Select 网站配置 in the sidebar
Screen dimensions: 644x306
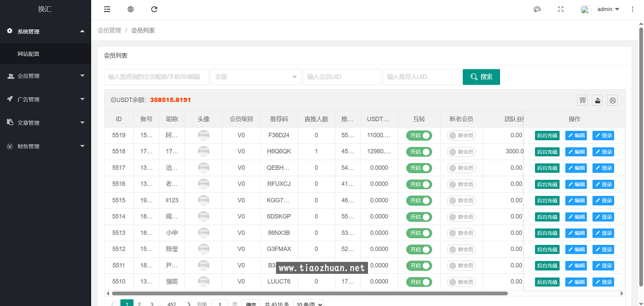tap(29, 54)
